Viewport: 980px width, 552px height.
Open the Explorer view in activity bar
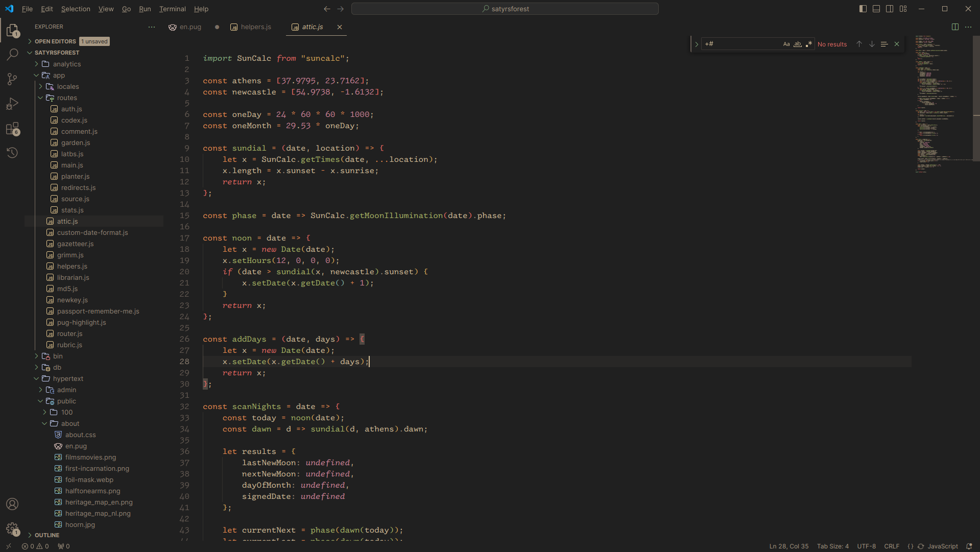(12, 30)
